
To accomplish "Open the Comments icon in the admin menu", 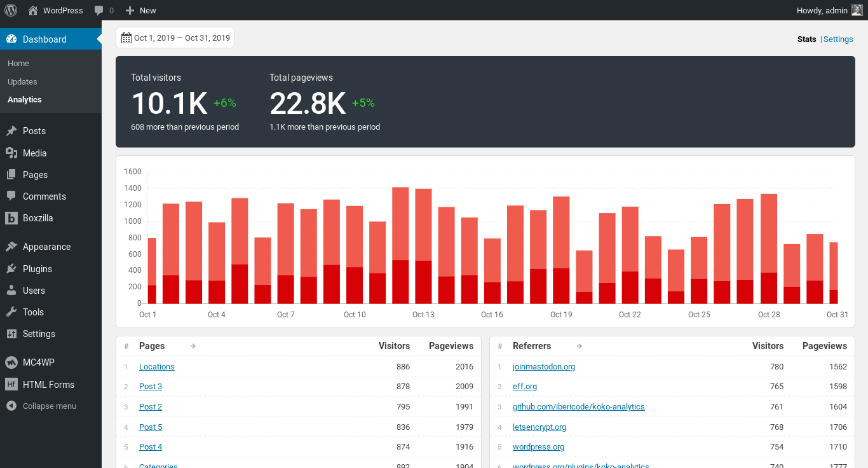I will [11, 196].
